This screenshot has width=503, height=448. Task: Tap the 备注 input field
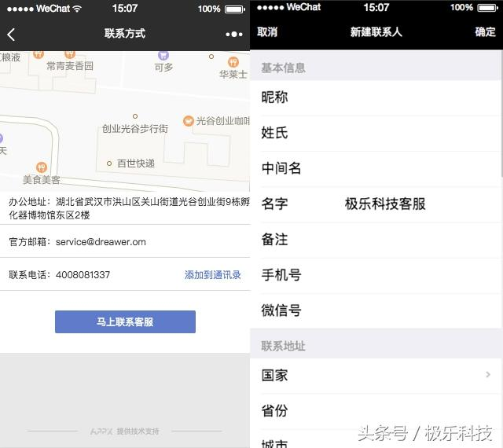coord(376,240)
